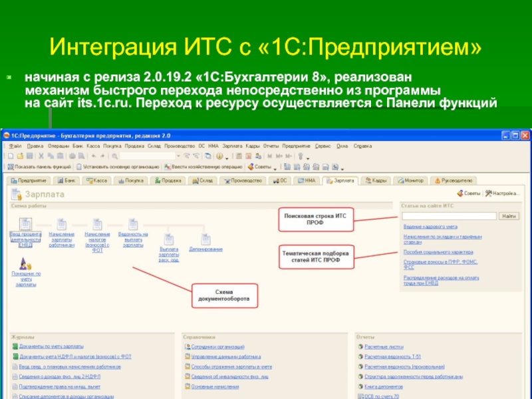The image size is (532, 399).
Task: Open the Ввод процента деятельности ЕНВД document icon
Action: pyautogui.click(x=25, y=224)
